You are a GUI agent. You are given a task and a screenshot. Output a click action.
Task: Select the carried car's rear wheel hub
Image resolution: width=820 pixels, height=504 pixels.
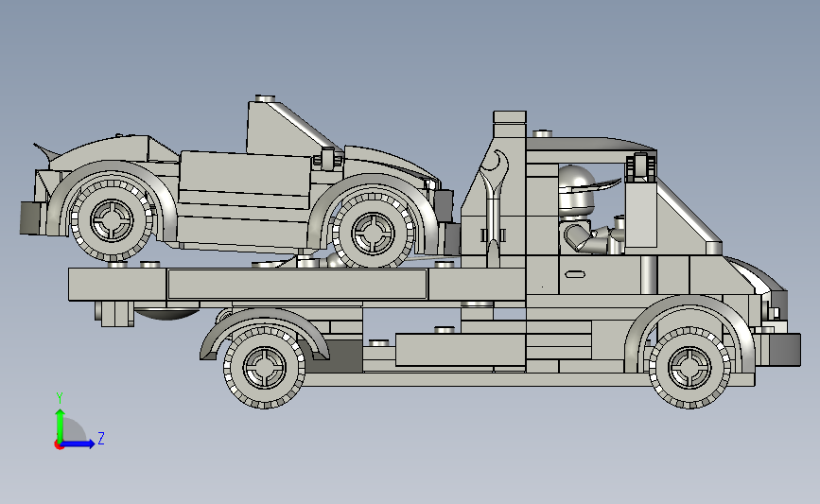(112, 219)
